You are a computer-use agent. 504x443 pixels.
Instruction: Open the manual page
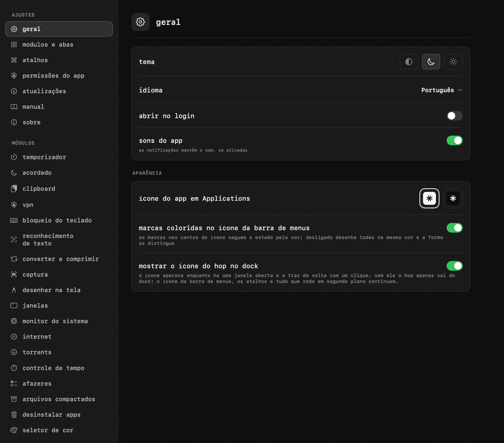coord(59,107)
